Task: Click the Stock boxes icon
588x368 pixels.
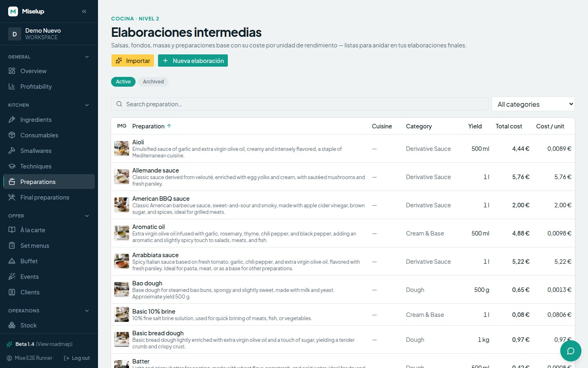Action: coord(12,325)
